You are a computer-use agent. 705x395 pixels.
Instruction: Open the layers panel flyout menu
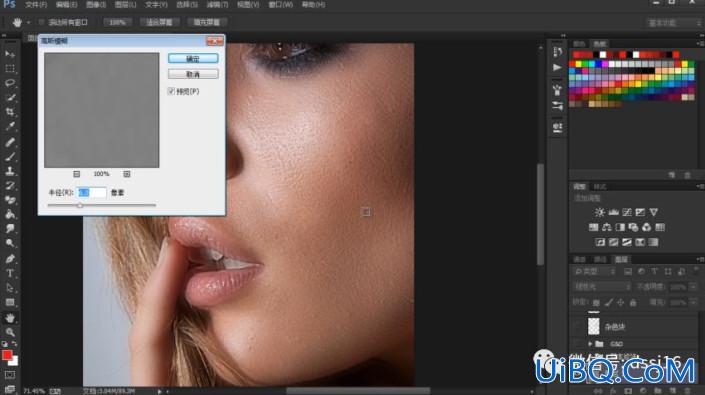(x=700, y=259)
